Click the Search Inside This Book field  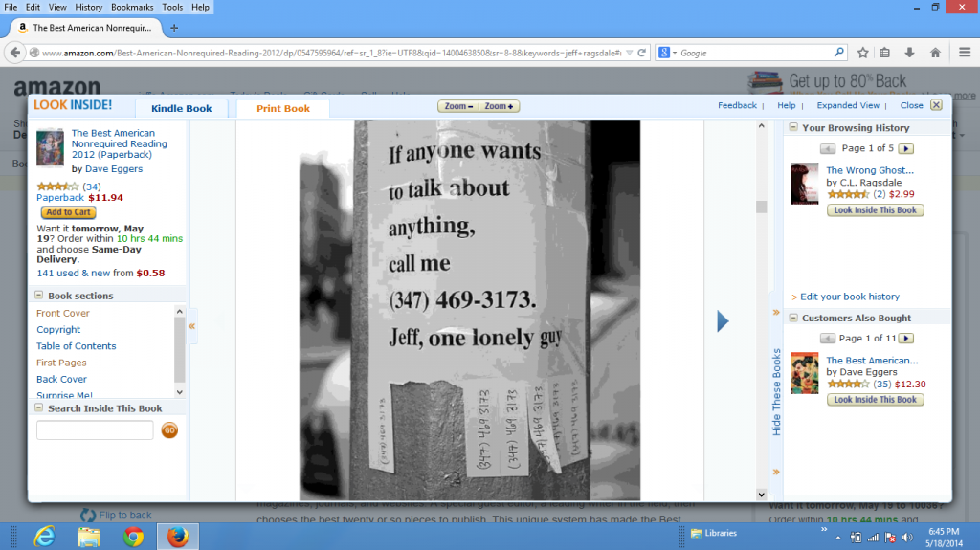coord(95,430)
